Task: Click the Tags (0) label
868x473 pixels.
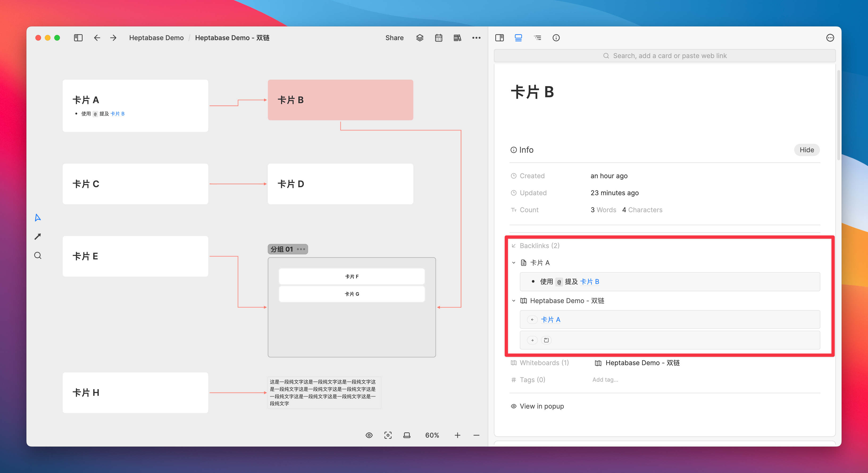Action: [x=532, y=380]
